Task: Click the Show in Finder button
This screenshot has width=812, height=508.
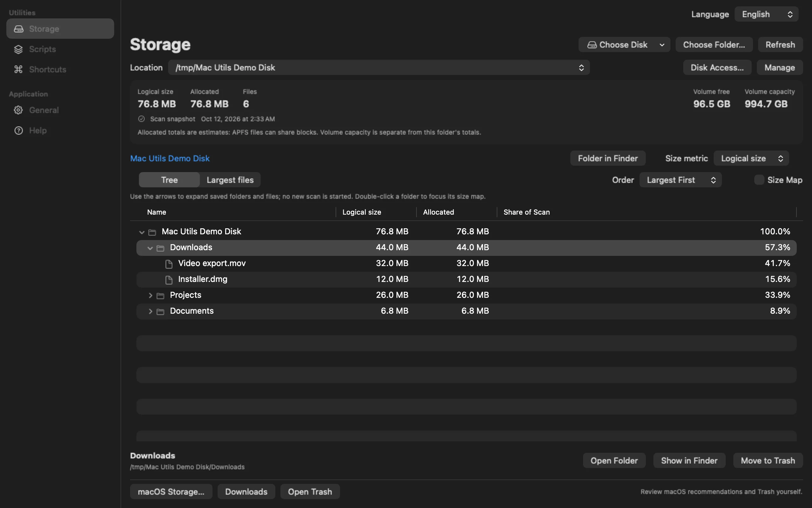Action: coord(689,460)
